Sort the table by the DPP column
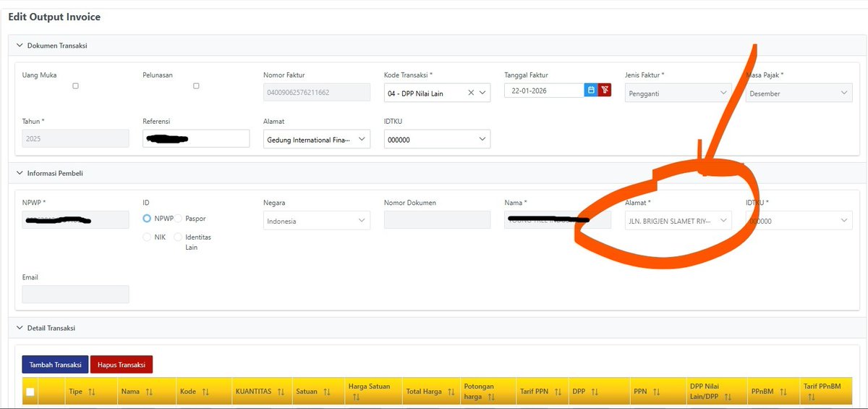The height and width of the screenshot is (409, 868). pyautogui.click(x=595, y=392)
